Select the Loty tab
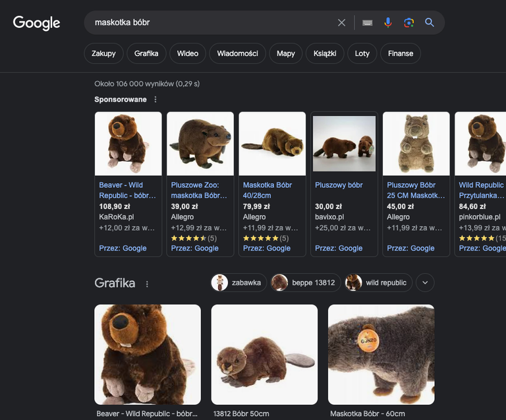The image size is (506, 420). tap(362, 53)
